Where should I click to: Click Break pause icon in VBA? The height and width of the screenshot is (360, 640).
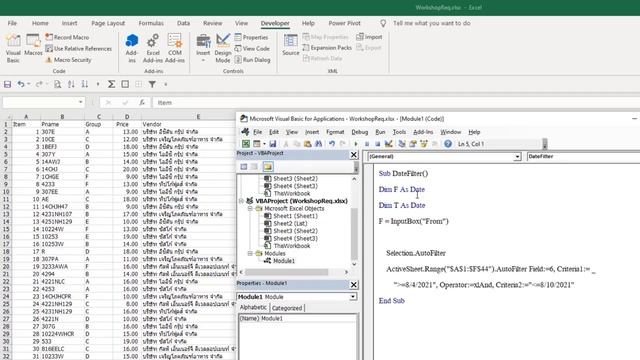pos(367,144)
